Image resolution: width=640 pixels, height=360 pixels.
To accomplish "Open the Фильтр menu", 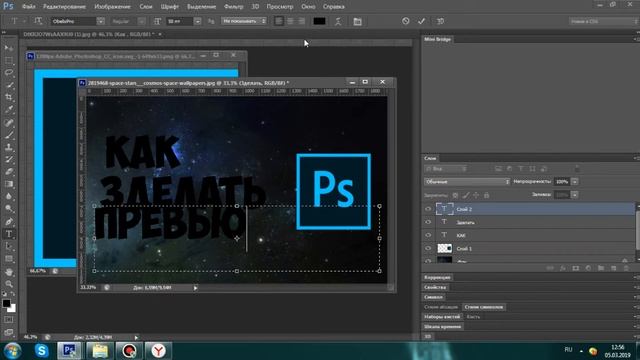I will [233, 7].
